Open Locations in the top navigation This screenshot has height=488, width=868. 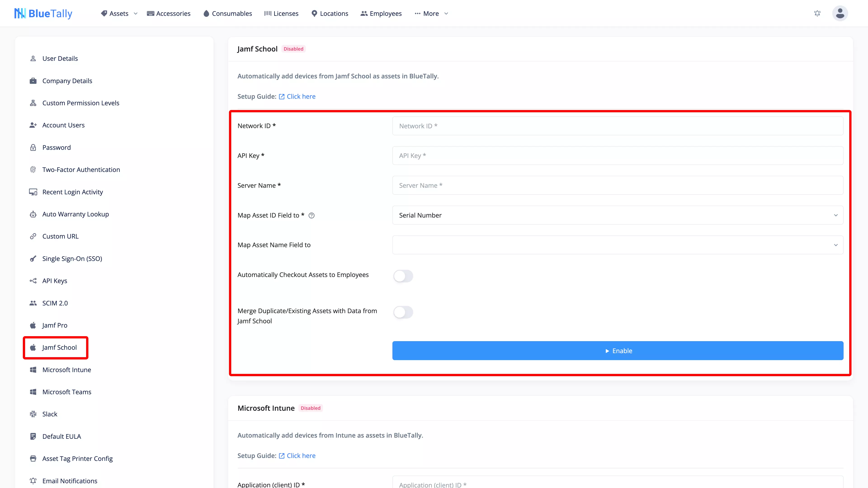[330, 14]
